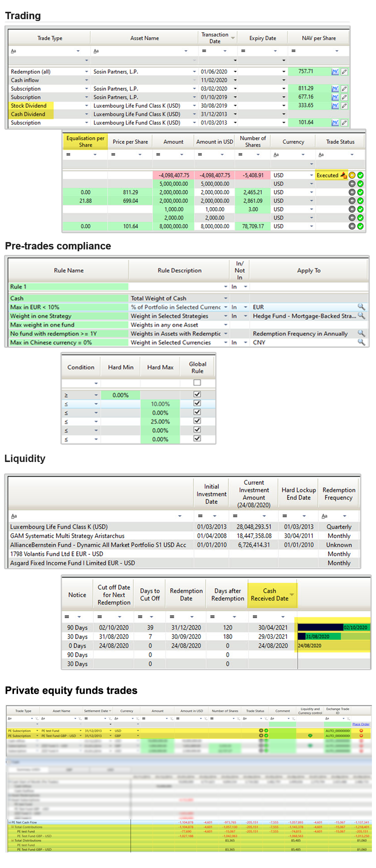Sort by Transaction Date column header
376x868 pixels.
[x=217, y=38]
